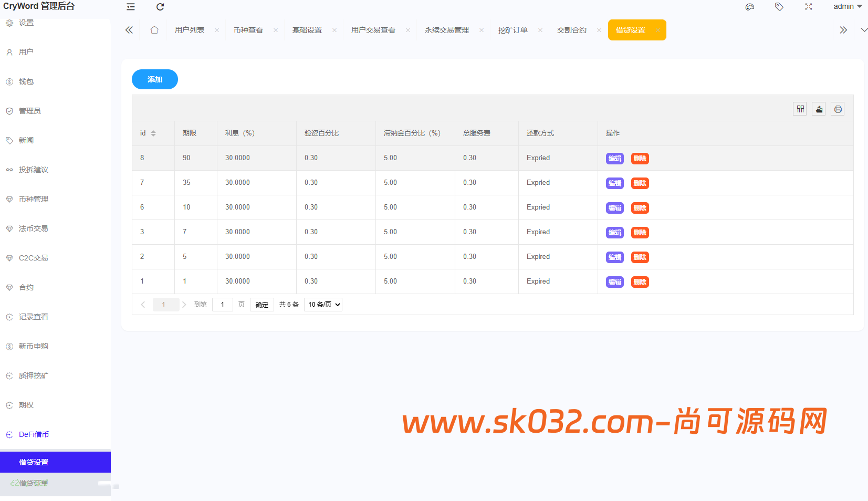Edit the row with id 8
Screen dimensions: 868x501
tap(615, 159)
